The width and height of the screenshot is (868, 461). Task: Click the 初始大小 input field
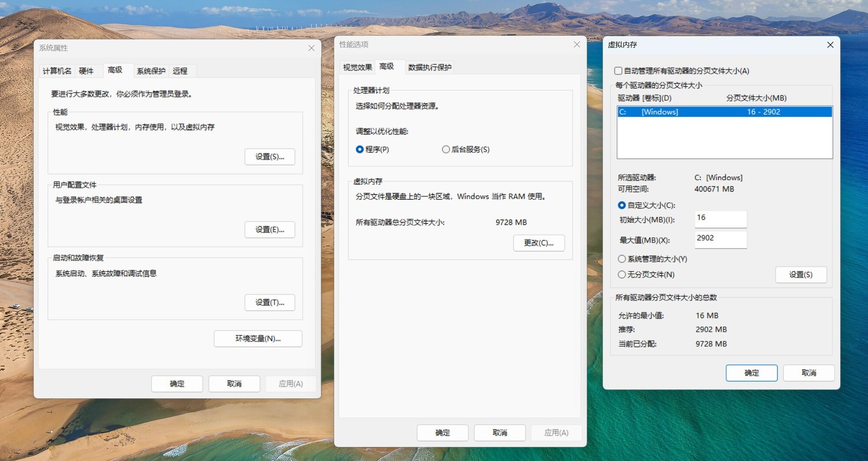click(720, 219)
